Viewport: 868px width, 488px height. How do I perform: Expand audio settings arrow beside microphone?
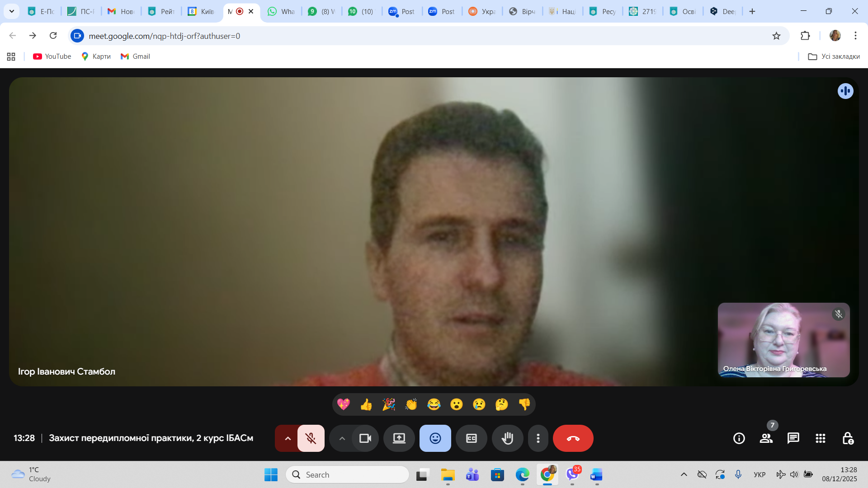point(288,438)
